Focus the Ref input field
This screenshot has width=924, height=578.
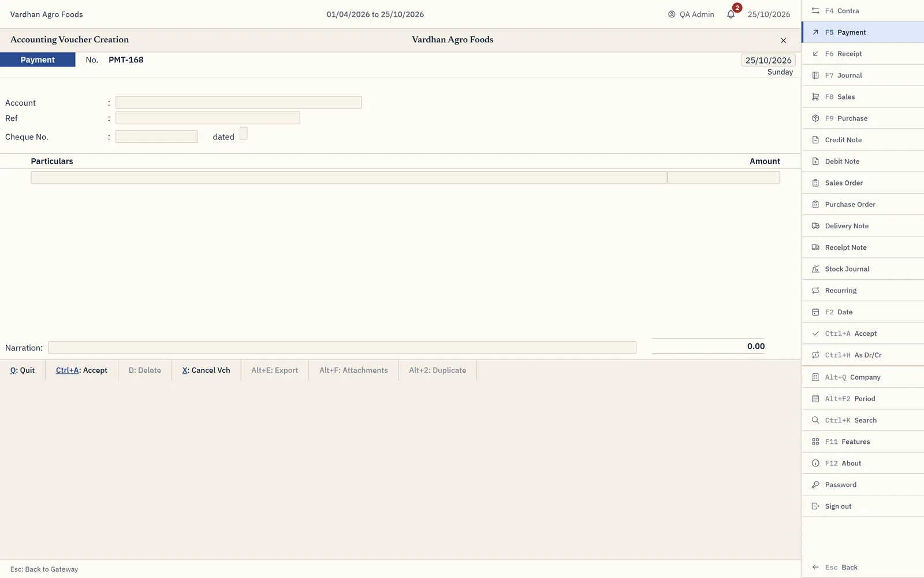point(208,118)
